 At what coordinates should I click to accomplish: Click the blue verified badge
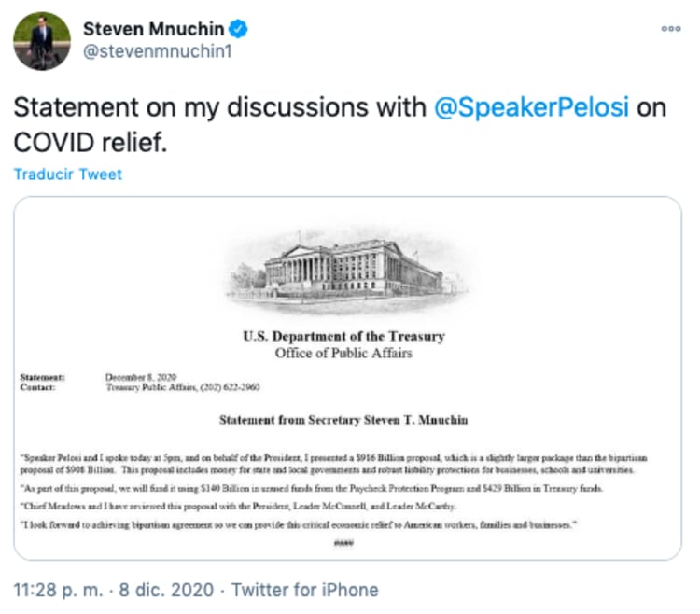(241, 29)
